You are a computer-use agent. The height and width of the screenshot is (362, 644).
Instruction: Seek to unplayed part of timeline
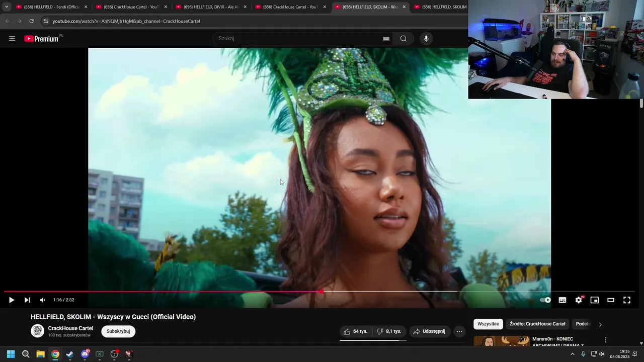478,292
